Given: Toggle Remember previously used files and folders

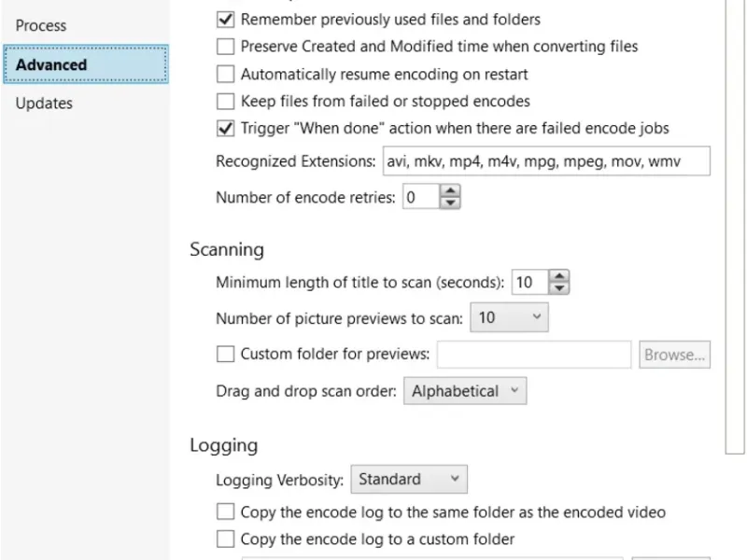Looking at the screenshot, I should pyautogui.click(x=225, y=19).
